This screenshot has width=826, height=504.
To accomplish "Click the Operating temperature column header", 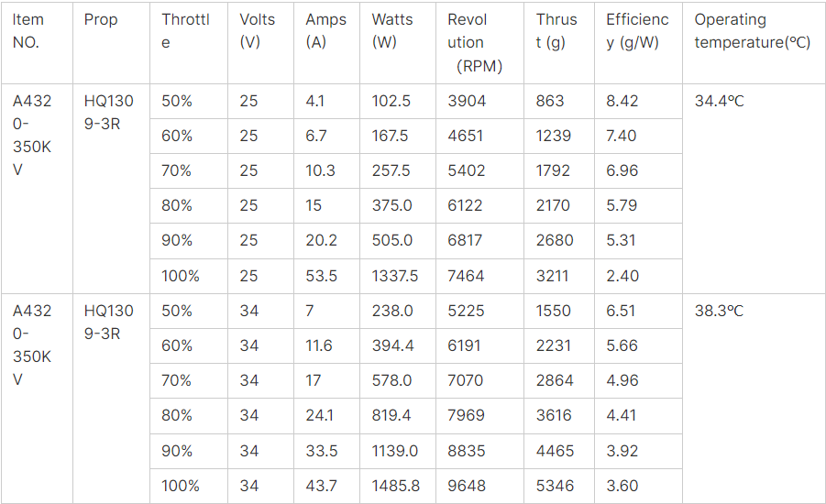I will [753, 31].
